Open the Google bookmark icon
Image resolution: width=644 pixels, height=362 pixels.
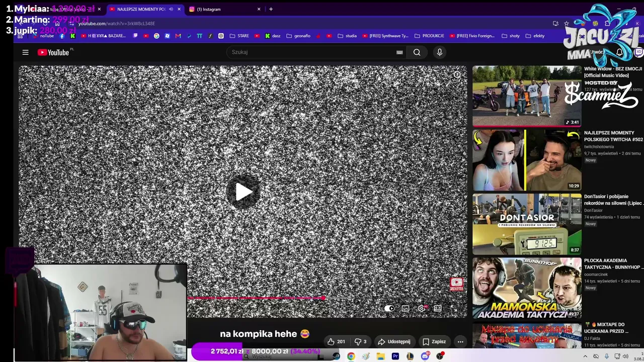point(156,36)
